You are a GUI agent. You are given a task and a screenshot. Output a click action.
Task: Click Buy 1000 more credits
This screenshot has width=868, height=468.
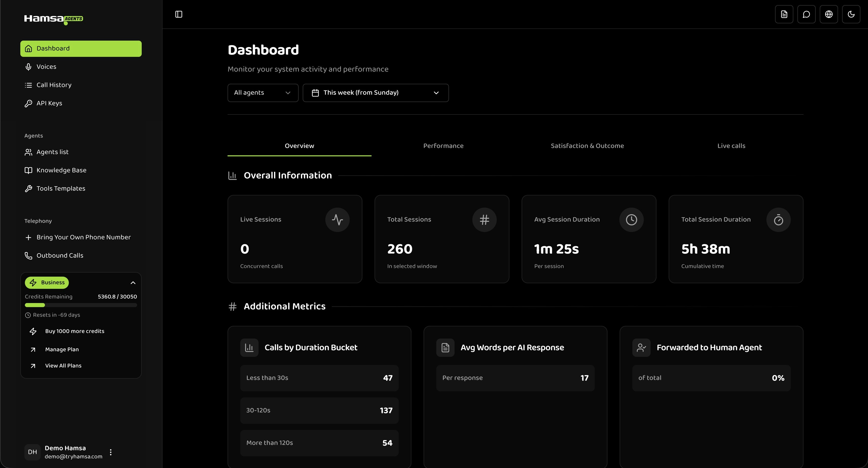point(75,331)
